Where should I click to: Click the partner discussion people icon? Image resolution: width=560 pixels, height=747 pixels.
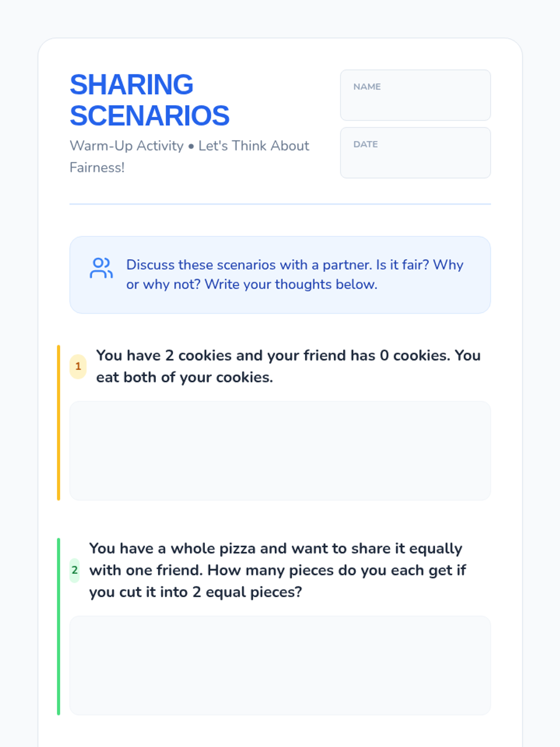click(x=101, y=268)
